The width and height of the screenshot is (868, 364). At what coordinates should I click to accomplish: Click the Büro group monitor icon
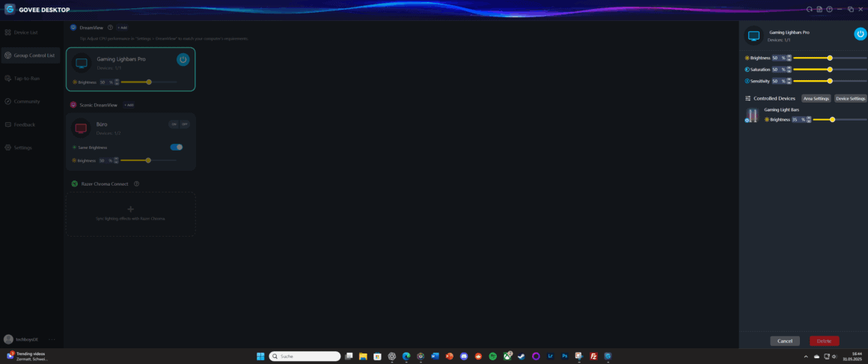click(x=82, y=129)
